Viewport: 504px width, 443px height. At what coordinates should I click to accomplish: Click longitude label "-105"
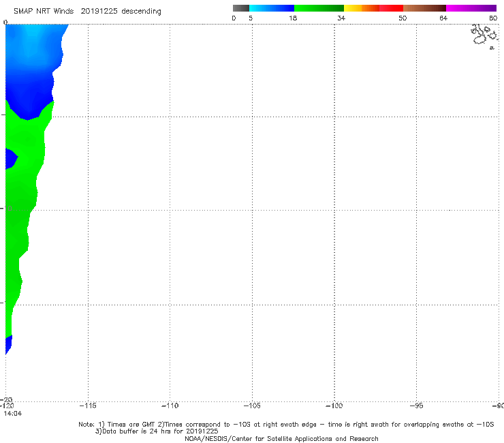point(252,406)
